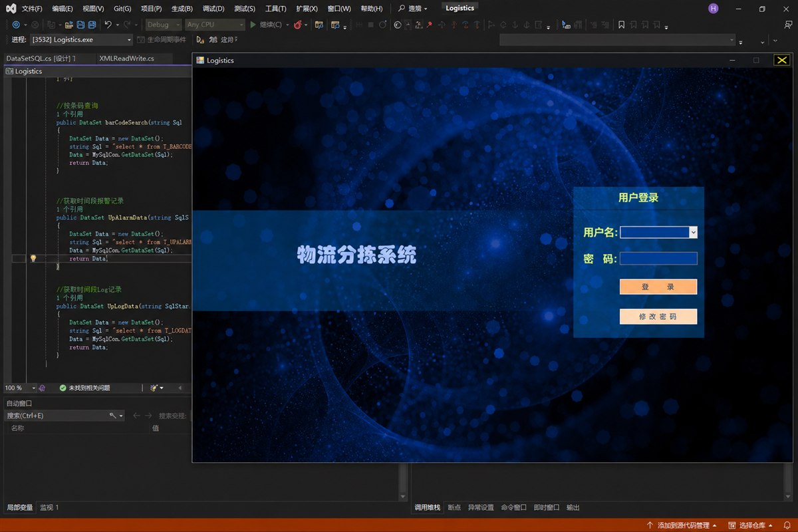This screenshot has width=798, height=532.
Task: Click the undo arrow icon
Action: click(x=108, y=25)
